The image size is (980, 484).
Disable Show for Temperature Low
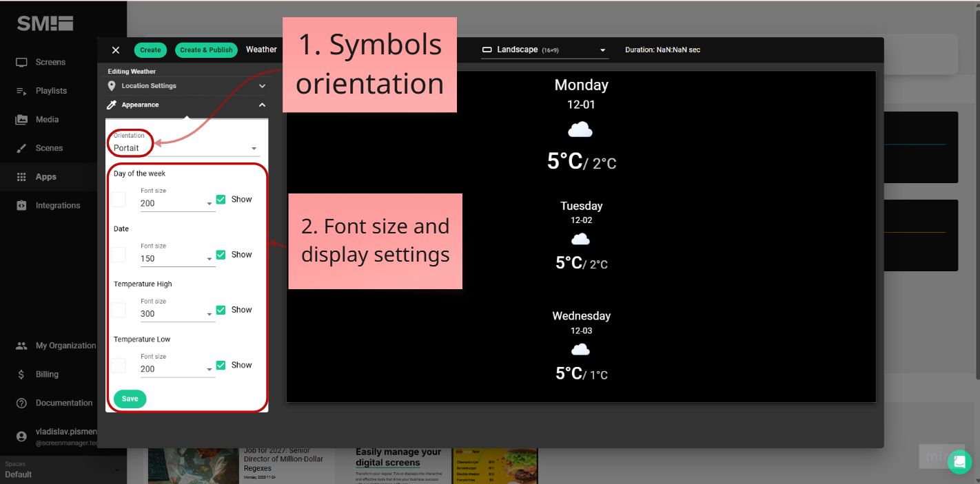(x=221, y=364)
